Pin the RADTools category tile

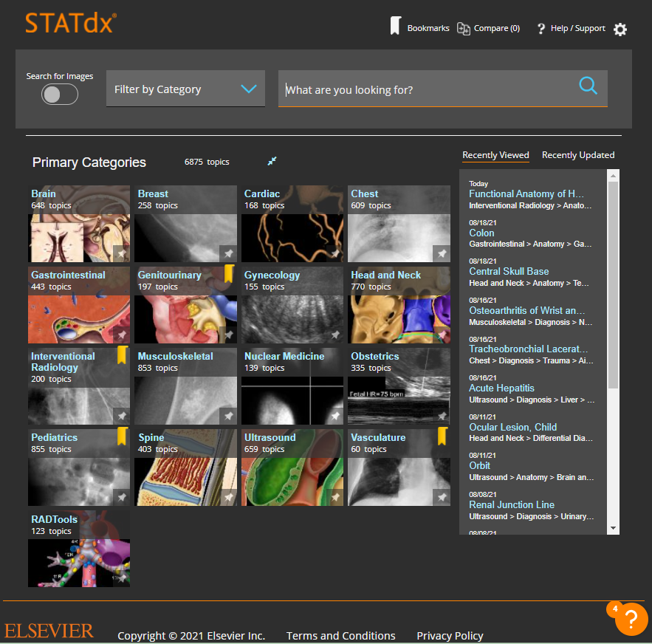[x=121, y=578]
